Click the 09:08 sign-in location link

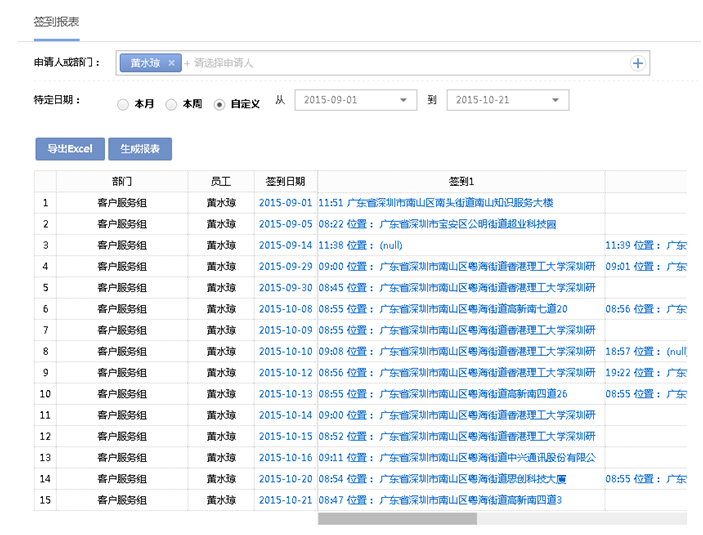click(x=457, y=351)
